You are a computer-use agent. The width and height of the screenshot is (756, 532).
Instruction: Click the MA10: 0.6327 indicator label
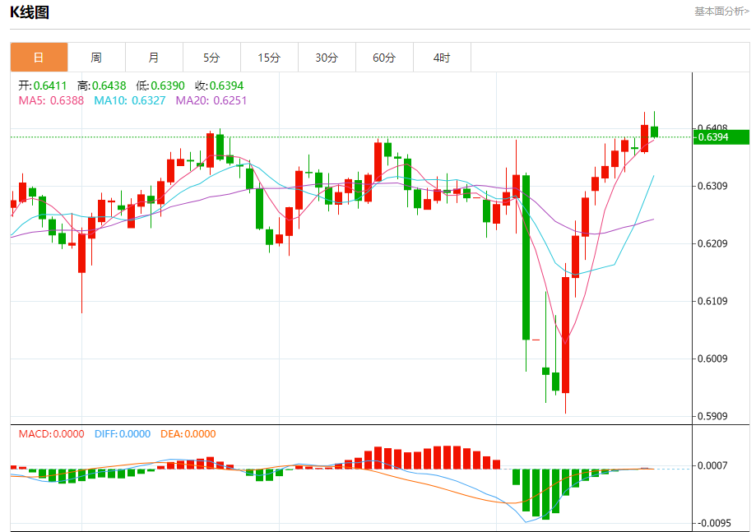pos(130,100)
